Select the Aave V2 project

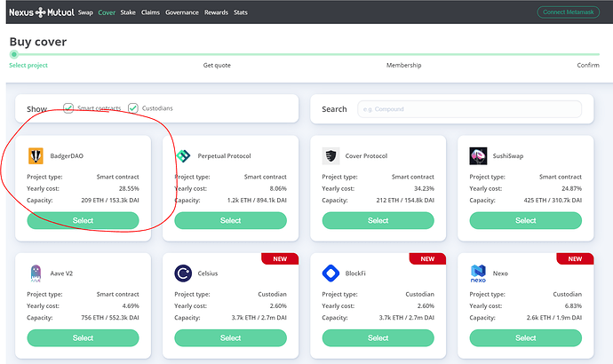click(x=83, y=338)
